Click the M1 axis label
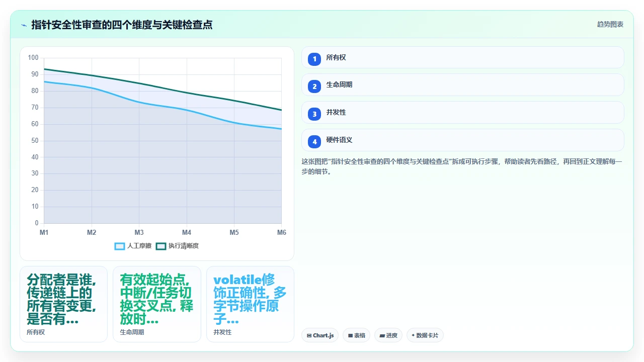Screen dimensions: 644x362 (x=44, y=232)
